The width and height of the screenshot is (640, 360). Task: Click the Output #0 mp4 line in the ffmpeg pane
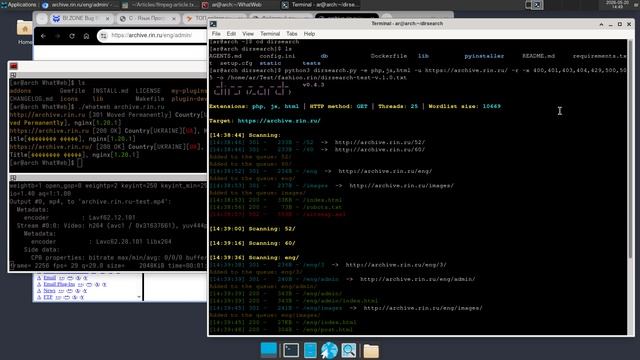pos(90,202)
